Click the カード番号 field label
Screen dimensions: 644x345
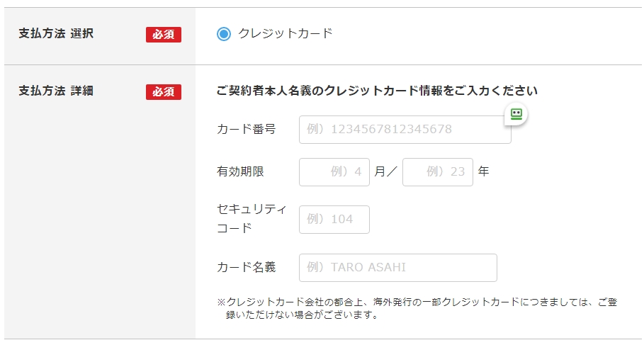click(247, 129)
